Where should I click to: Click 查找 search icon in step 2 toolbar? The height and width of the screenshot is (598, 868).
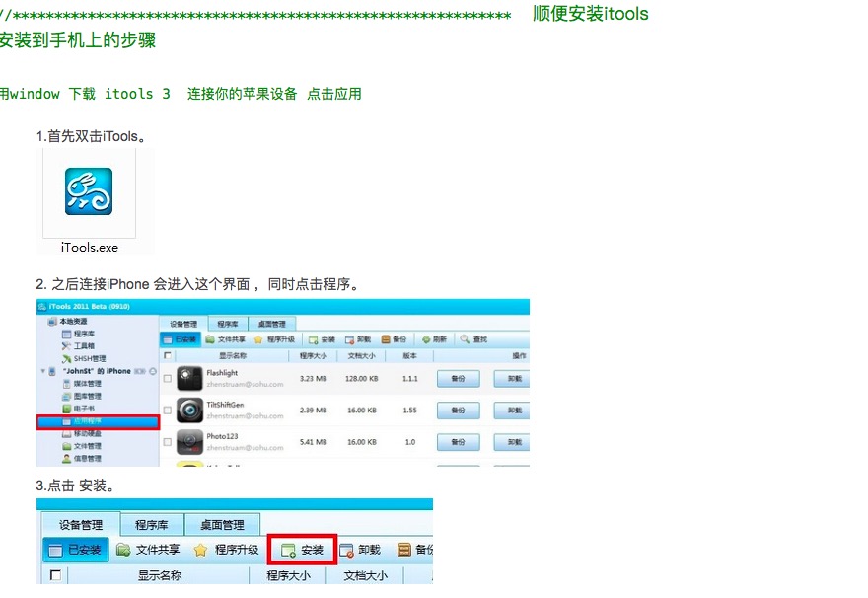[x=465, y=338]
